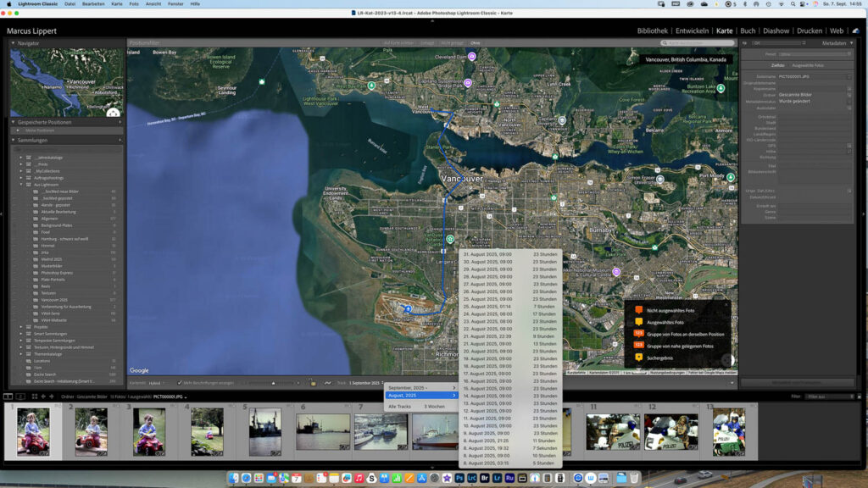Open the filmstrip Filter dropdown
The height and width of the screenshot is (488, 868).
(x=830, y=396)
